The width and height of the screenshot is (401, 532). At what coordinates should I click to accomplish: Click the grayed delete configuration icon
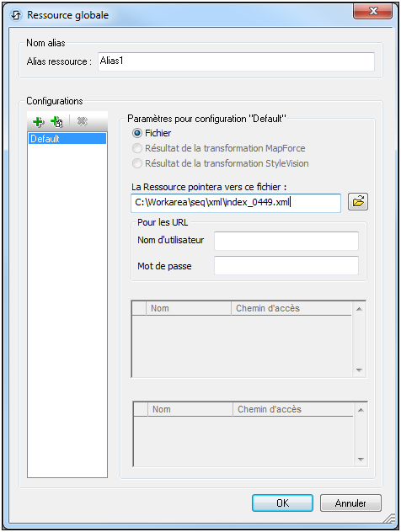coord(82,121)
